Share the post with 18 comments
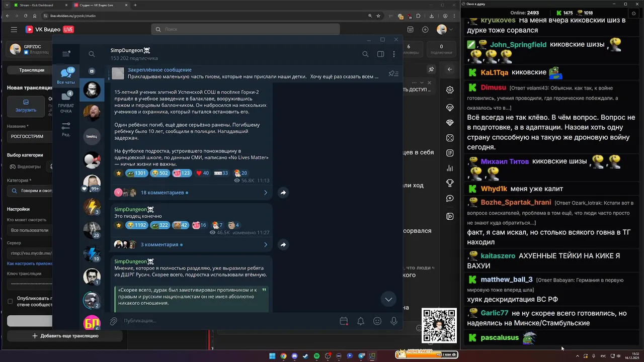 [283, 193]
